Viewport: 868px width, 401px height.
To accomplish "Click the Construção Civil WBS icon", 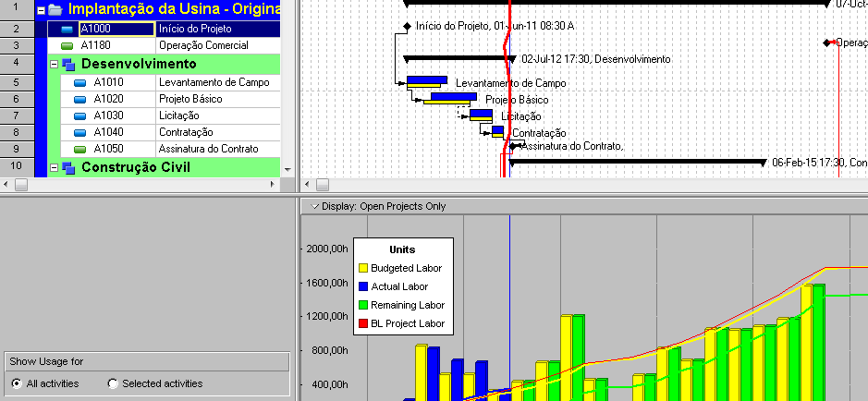I will pyautogui.click(x=68, y=167).
